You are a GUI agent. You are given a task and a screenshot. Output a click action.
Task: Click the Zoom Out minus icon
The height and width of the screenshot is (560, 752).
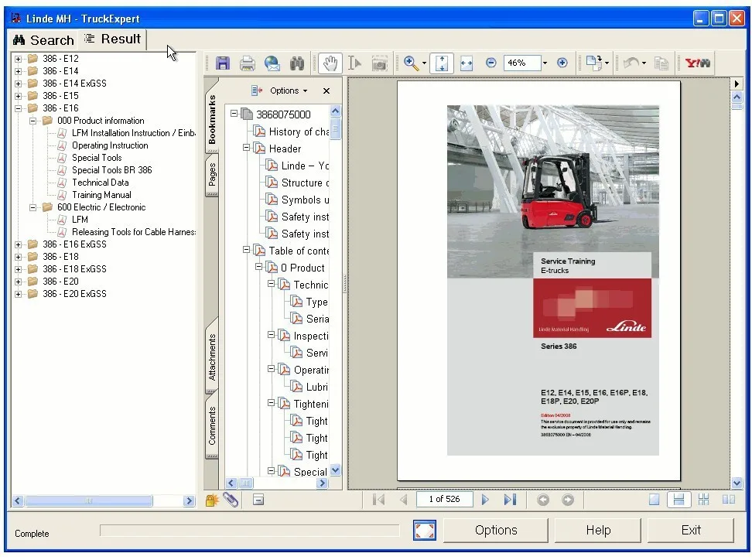491,63
